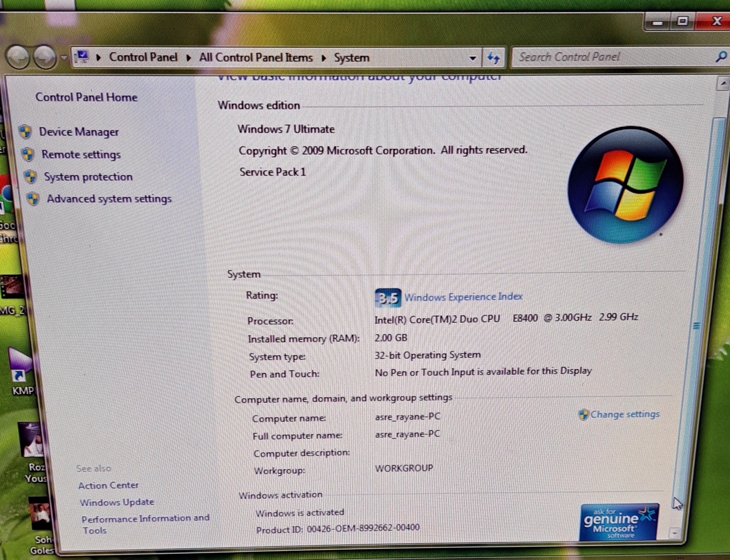730x560 pixels.
Task: Click the Product ID 00426-OEM-8992662-00400 text
Action: (337, 529)
